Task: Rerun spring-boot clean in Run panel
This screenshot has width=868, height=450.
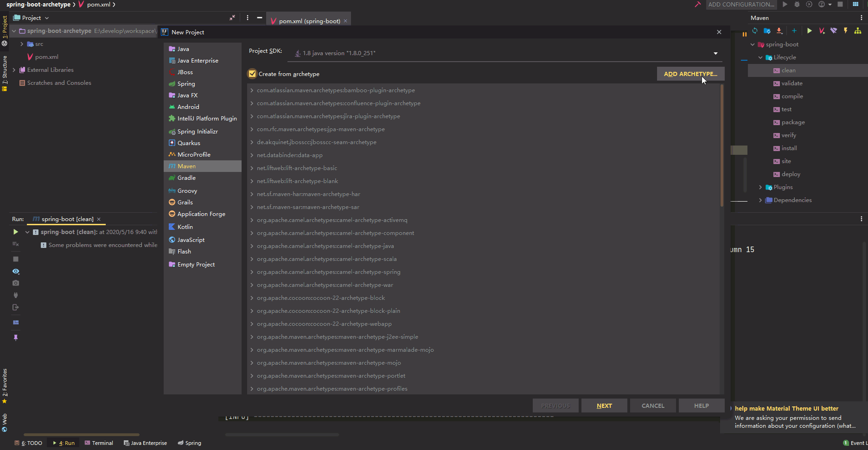Action: tap(16, 232)
